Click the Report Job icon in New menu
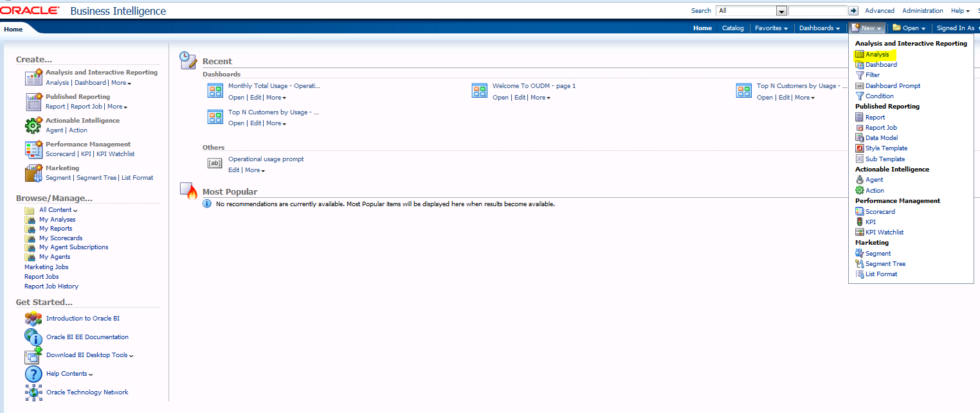The image size is (980, 413). 860,128
